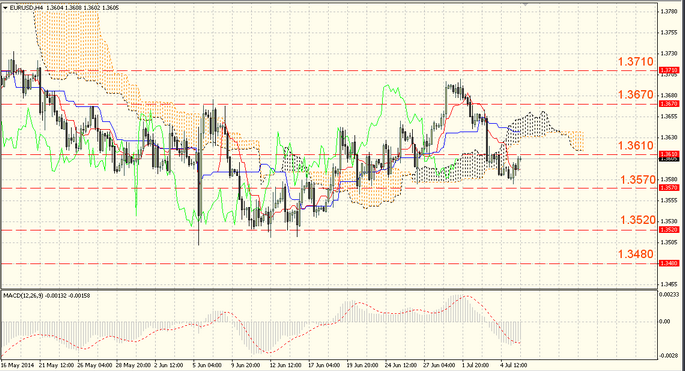Screen dimensions: 685x371
Task: Select the large orange 1.3710 level label
Action: pyautogui.click(x=636, y=62)
